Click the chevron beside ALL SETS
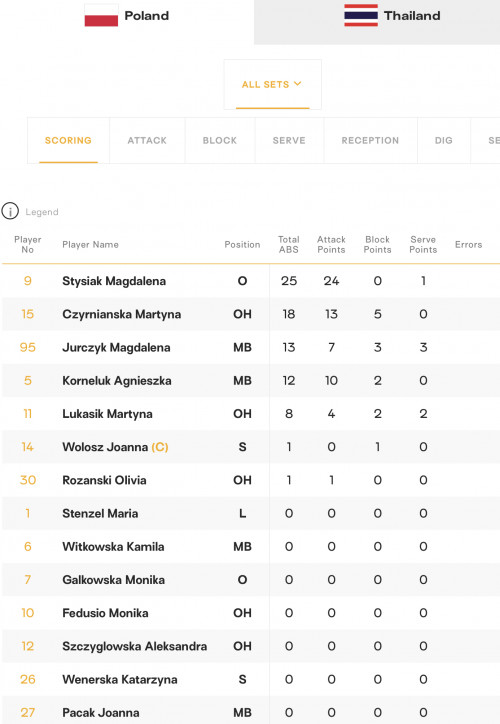Viewport: 500px width, 724px height. tap(298, 84)
